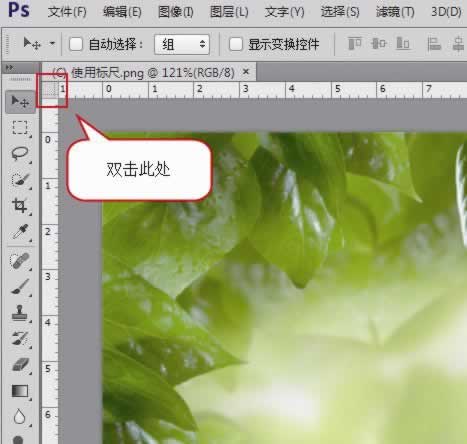Image resolution: width=467 pixels, height=444 pixels.
Task: Click the green leaf image on canvas
Action: (x=284, y=288)
